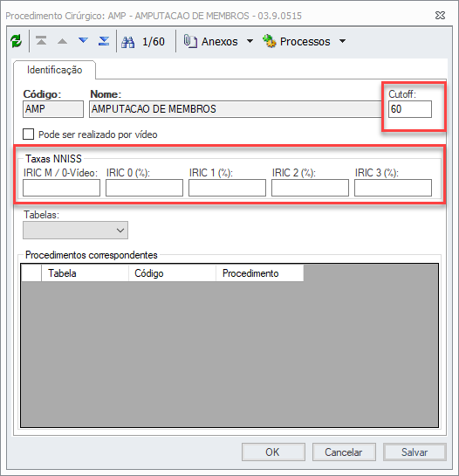Viewport: 459px width, 476px height.
Task: Click the green refresh icon
Action: 16,41
